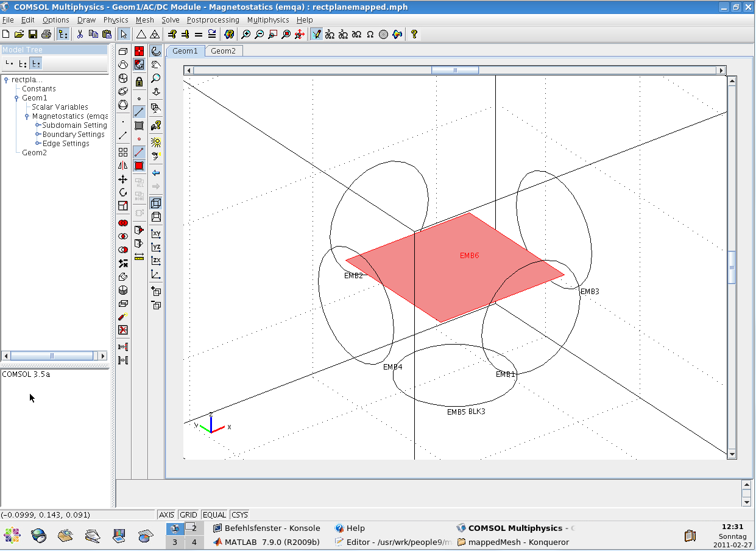Image resolution: width=756 pixels, height=551 pixels.
Task: Click the Save file floppy icon
Action: pyautogui.click(x=32, y=34)
